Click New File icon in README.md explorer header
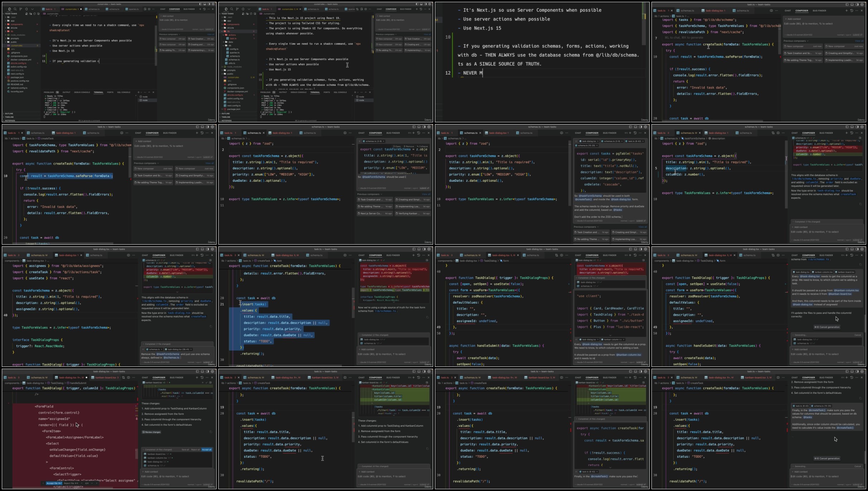868x491 pixels. [x=26, y=14]
